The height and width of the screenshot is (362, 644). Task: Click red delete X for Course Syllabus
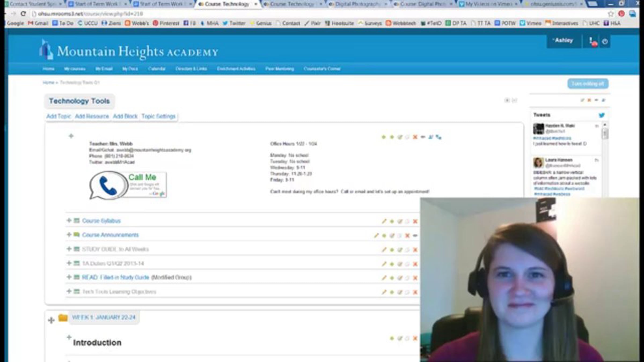415,221
